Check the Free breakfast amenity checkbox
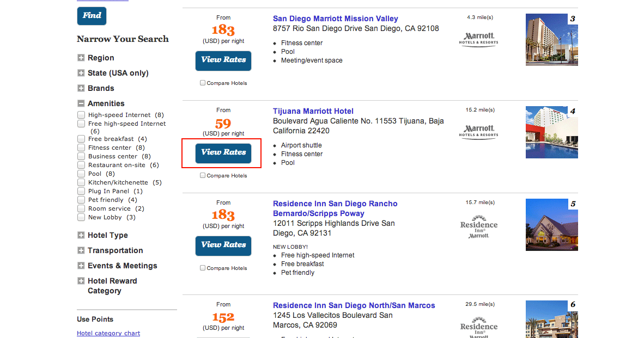This screenshot has height=338, width=644. tap(81, 139)
